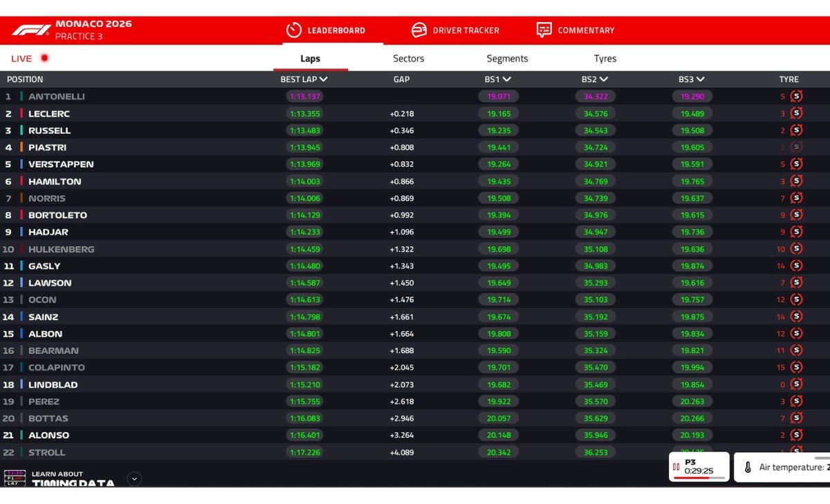Select driver name HAMILTON

pyautogui.click(x=55, y=182)
